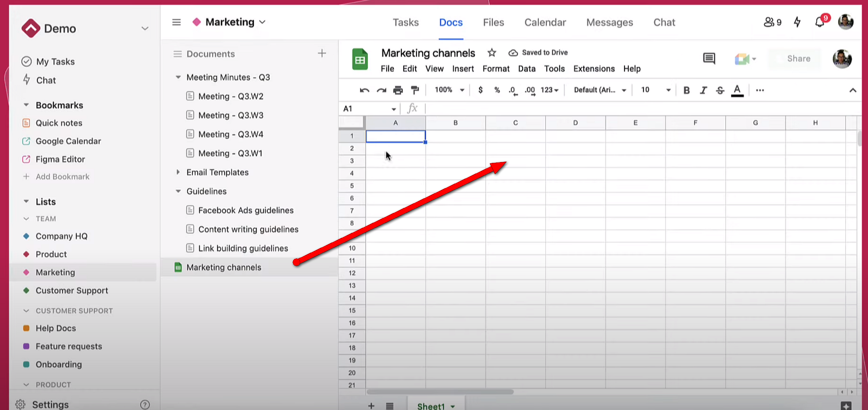Image resolution: width=868 pixels, height=410 pixels.
Task: Switch to the Tasks tab
Action: tap(406, 22)
